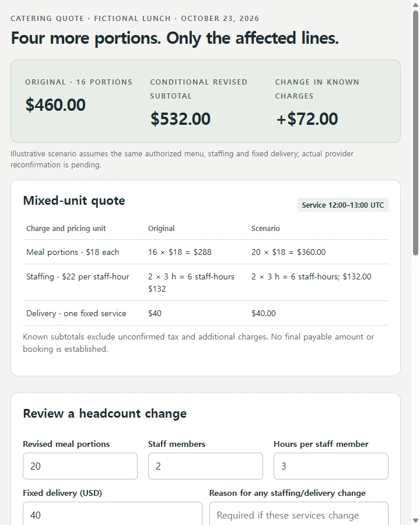The width and height of the screenshot is (420, 525).
Task: Click the scrollbar down arrow
Action: click(x=416, y=520)
